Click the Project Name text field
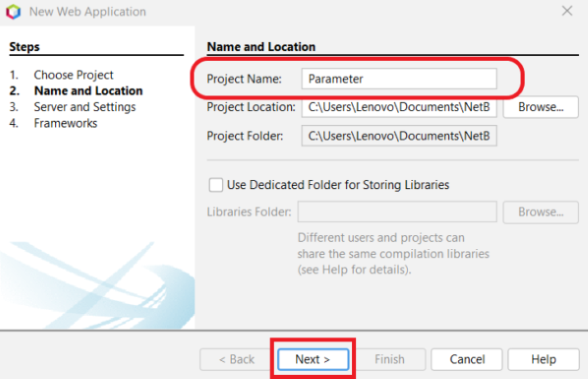This screenshot has height=379, width=588. 399,79
